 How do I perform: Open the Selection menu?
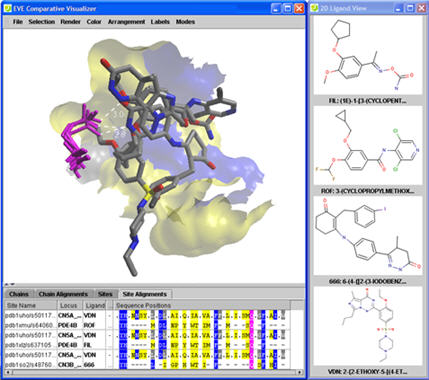coord(42,22)
